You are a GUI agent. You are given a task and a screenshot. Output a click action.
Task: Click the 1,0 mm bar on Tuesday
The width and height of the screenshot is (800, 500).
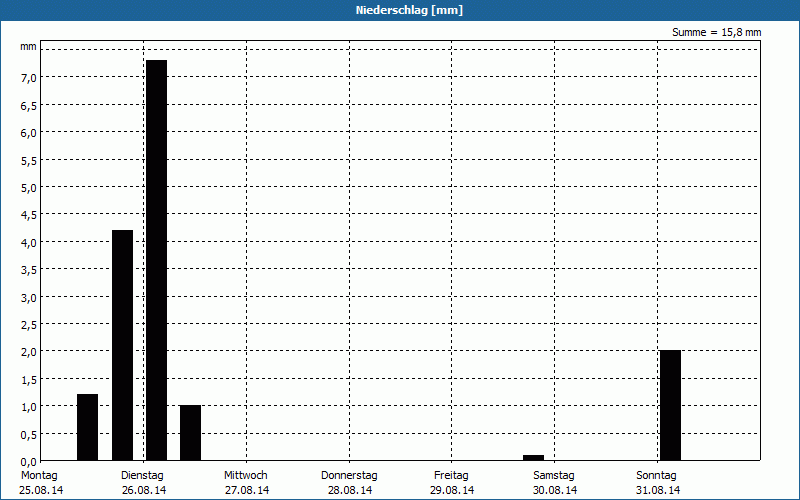[x=190, y=433]
